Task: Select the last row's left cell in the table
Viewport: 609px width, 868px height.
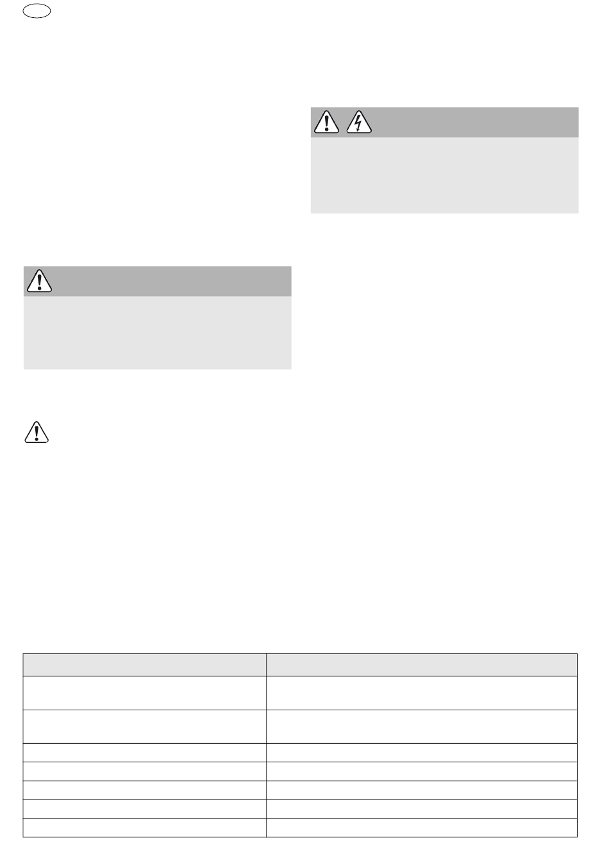Action: pyautogui.click(x=145, y=828)
